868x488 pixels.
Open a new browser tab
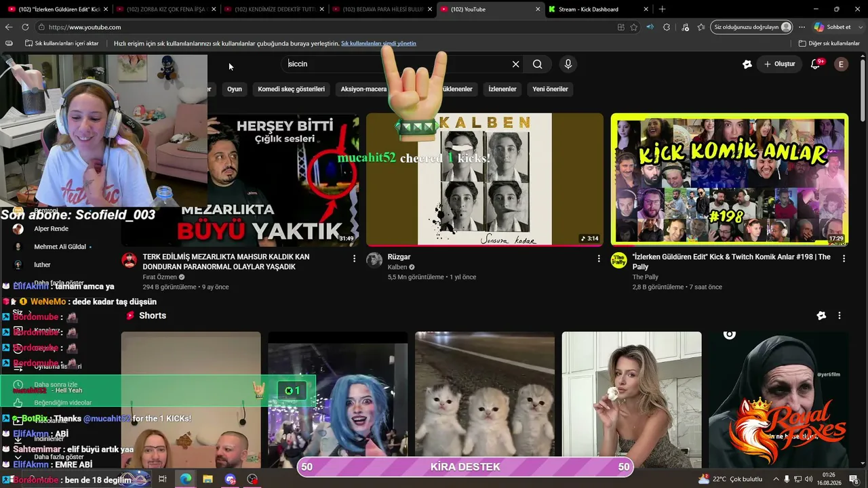tap(662, 9)
